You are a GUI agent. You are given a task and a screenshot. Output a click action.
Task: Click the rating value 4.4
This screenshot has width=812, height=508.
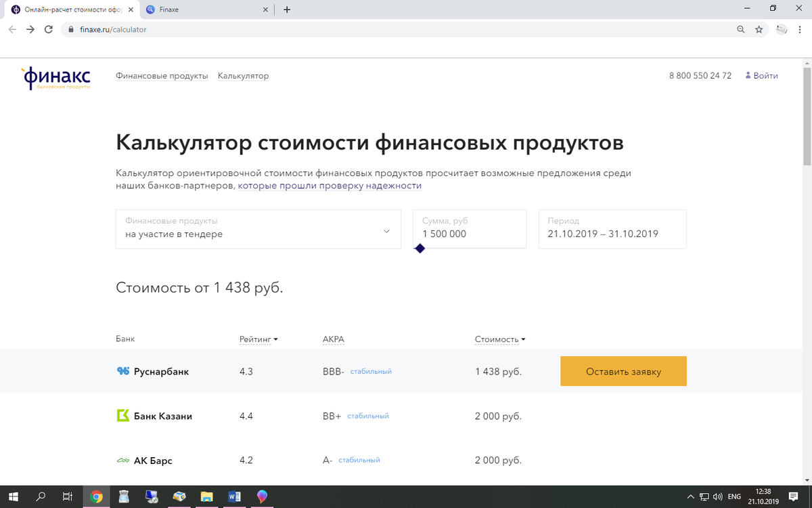coord(246,417)
